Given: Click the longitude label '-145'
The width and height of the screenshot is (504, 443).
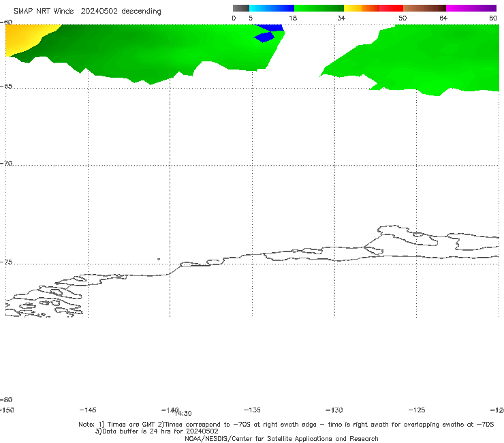Looking at the screenshot, I should click(88, 410).
